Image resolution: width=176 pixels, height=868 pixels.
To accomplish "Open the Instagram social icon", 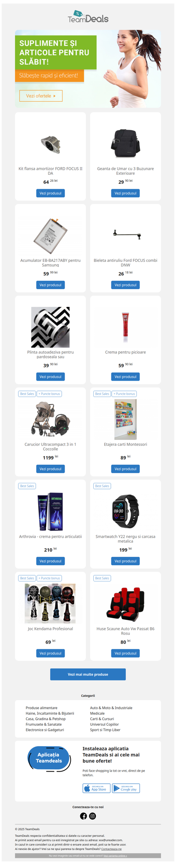I will 92,816.
